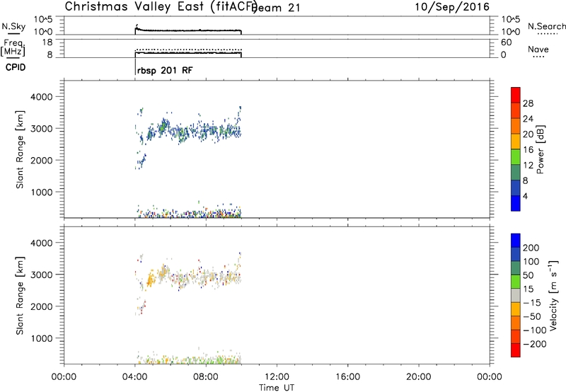Click the 4 label on Power colorbar
Image resolution: width=566 pixels, height=392 pixels.
(x=526, y=197)
